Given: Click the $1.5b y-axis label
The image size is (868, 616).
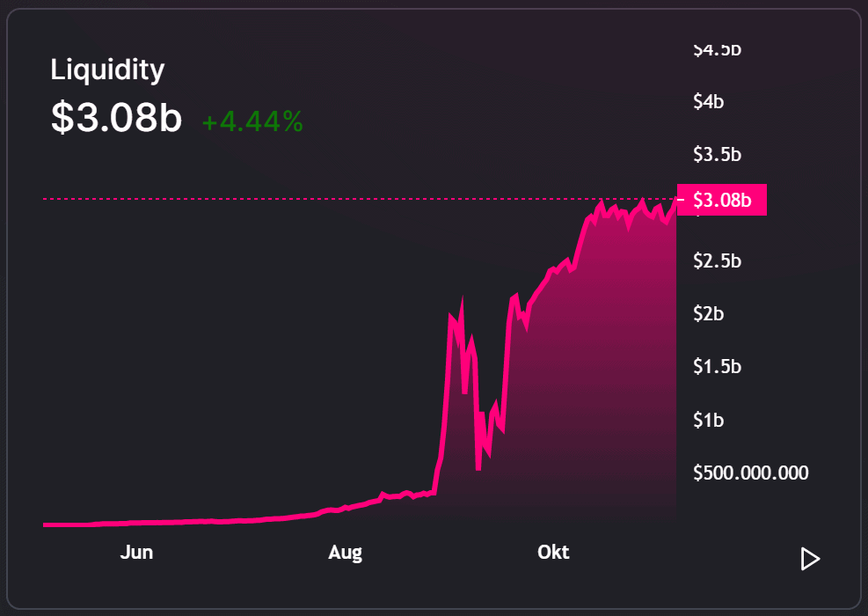Looking at the screenshot, I should pos(717,367).
